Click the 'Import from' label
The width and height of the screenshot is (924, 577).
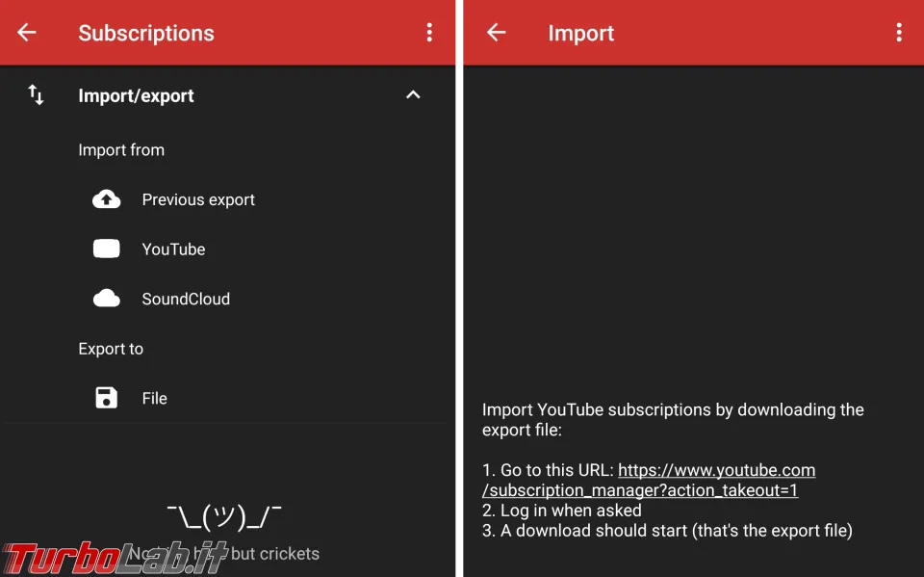(121, 150)
